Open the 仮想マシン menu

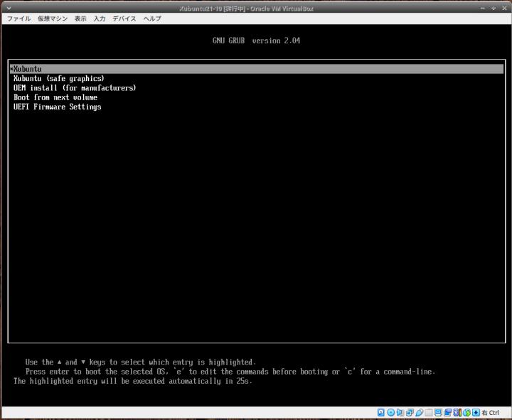[53, 18]
